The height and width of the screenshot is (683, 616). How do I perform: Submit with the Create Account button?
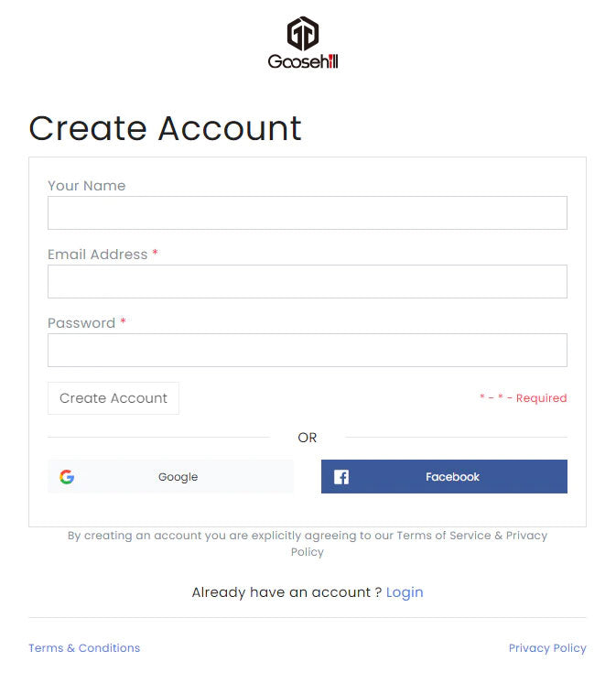[x=113, y=398]
